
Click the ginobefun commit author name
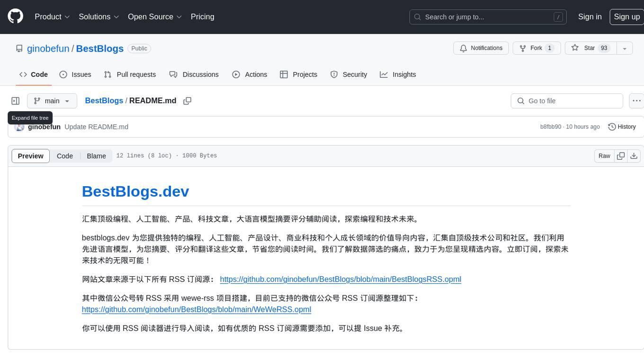point(44,127)
